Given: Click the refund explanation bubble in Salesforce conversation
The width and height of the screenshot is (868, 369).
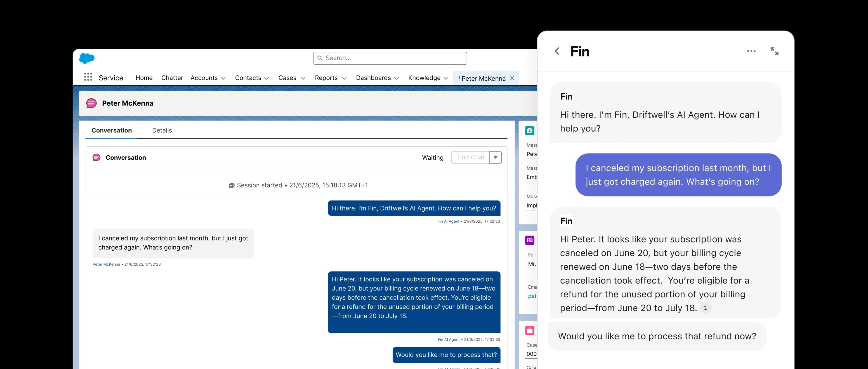Looking at the screenshot, I should pyautogui.click(x=414, y=302).
